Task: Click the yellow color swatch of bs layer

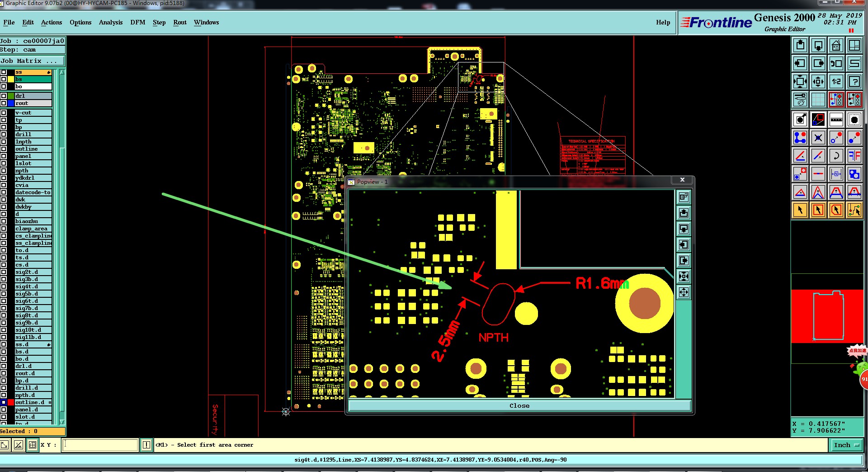Action: pos(11,79)
